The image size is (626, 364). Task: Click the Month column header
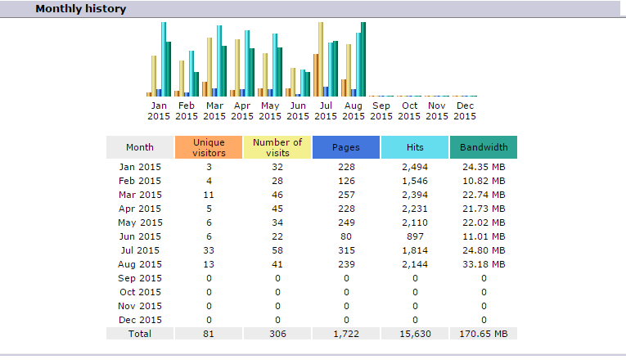pyautogui.click(x=140, y=147)
